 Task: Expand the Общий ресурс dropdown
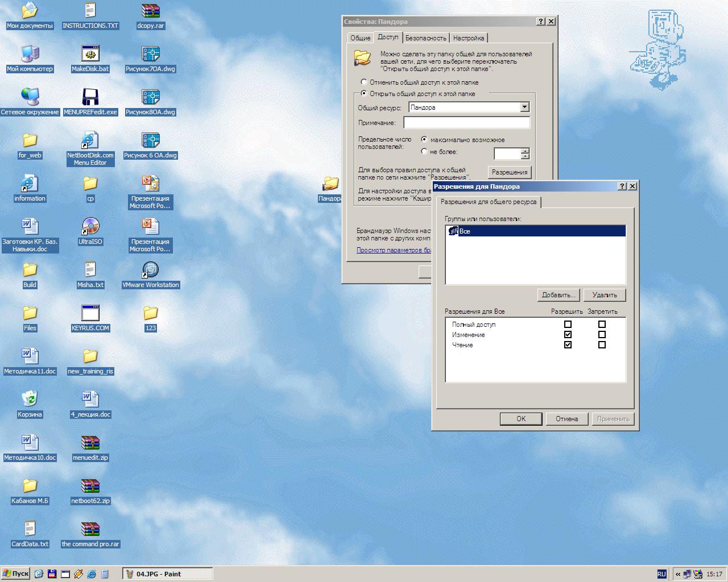coord(524,107)
